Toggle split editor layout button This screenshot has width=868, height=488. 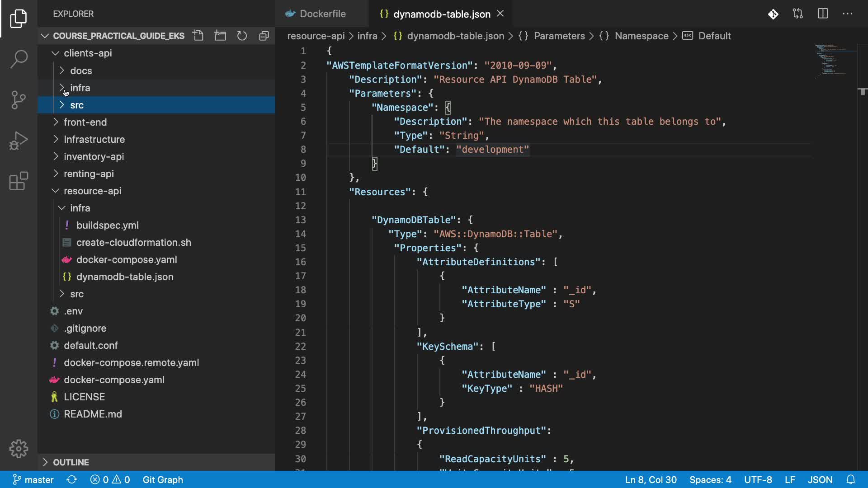click(823, 14)
